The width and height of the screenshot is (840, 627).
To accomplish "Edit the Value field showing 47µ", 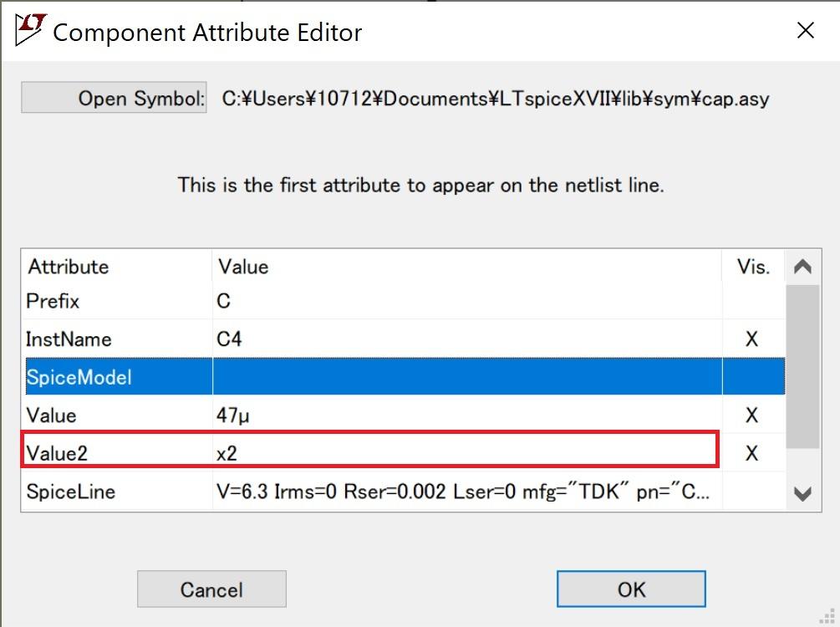I will pyautogui.click(x=465, y=415).
